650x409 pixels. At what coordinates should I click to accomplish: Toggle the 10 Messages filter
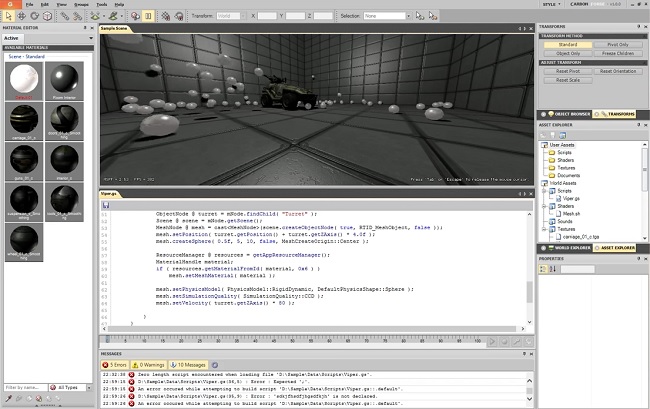(x=188, y=365)
